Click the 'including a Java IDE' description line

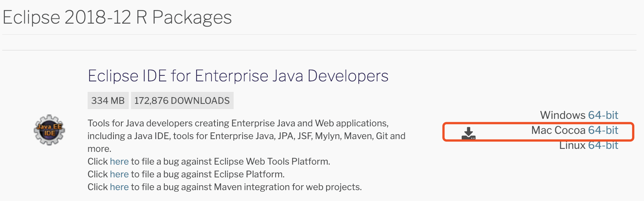[x=246, y=136]
